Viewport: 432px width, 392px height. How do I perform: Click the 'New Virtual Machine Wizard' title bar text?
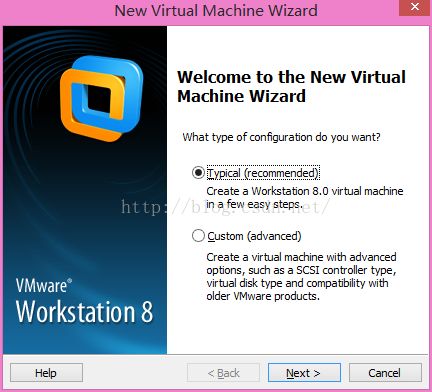coord(216,10)
